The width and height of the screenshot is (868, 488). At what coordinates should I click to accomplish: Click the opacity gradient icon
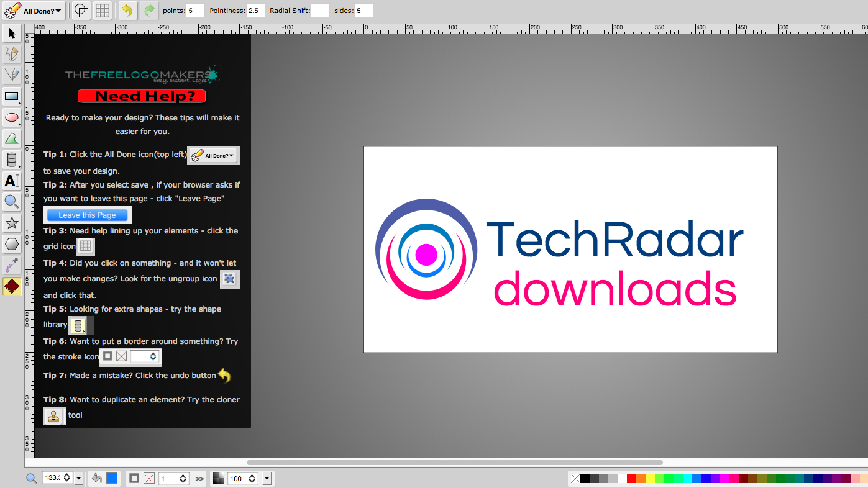(219, 478)
